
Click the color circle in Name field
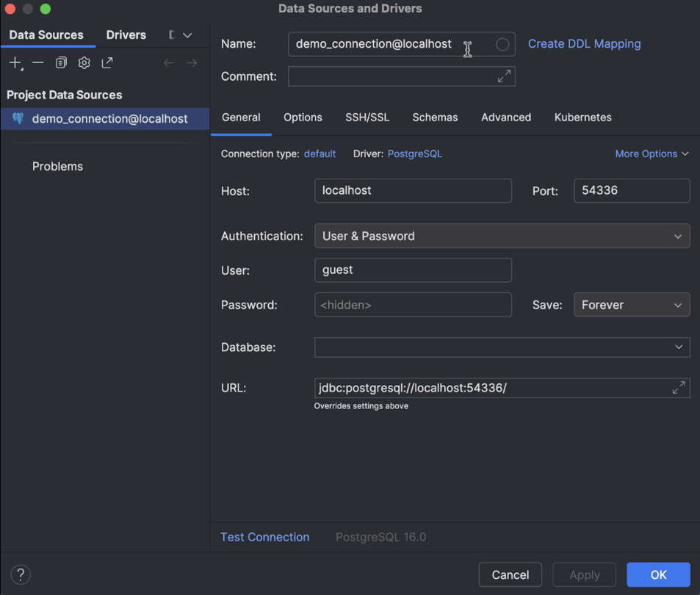[502, 44]
